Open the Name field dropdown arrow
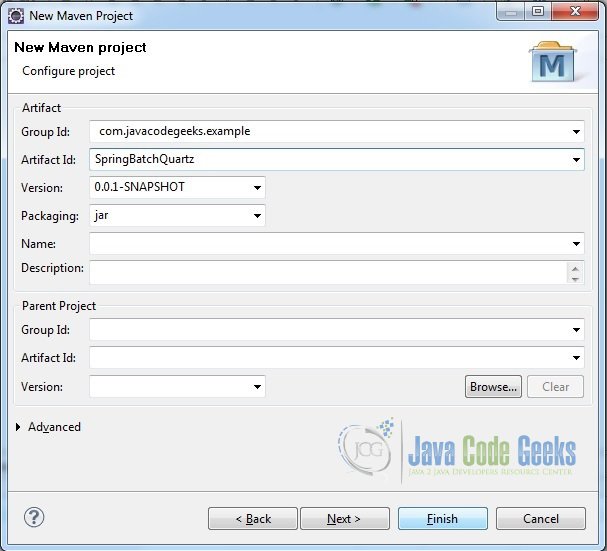This screenshot has width=607, height=551. click(576, 244)
